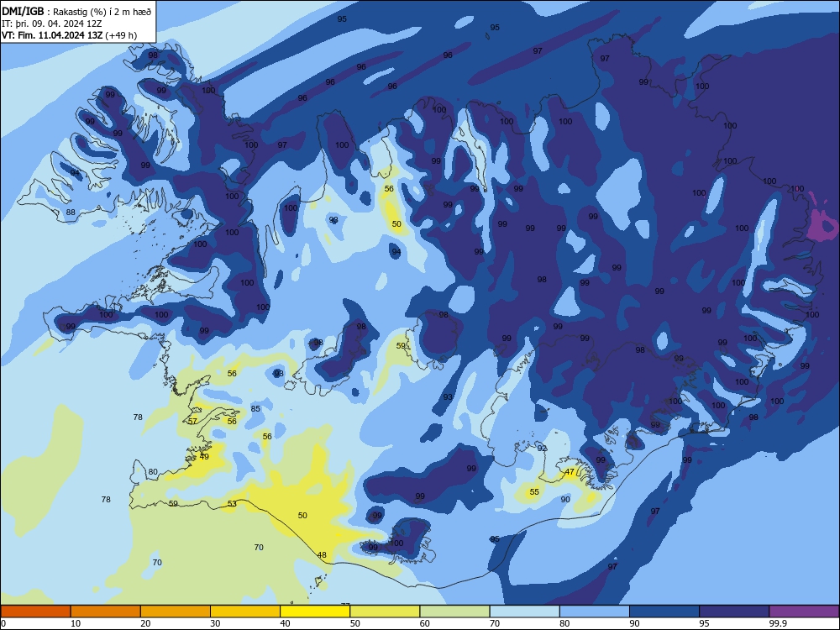Click the '47' humidity value on the map
Viewport: 840px width, 630px height.
[570, 472]
